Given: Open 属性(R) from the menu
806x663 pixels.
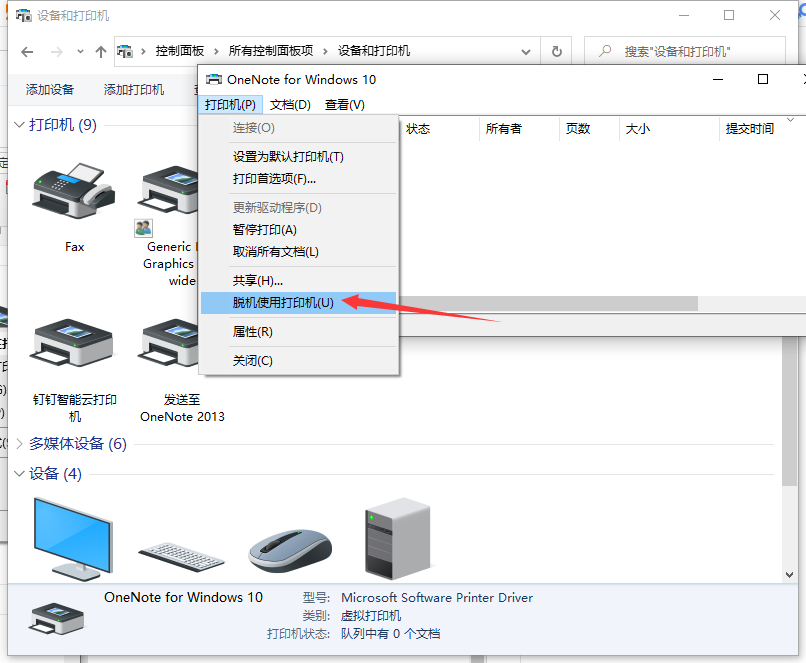Looking at the screenshot, I should (x=299, y=332).
